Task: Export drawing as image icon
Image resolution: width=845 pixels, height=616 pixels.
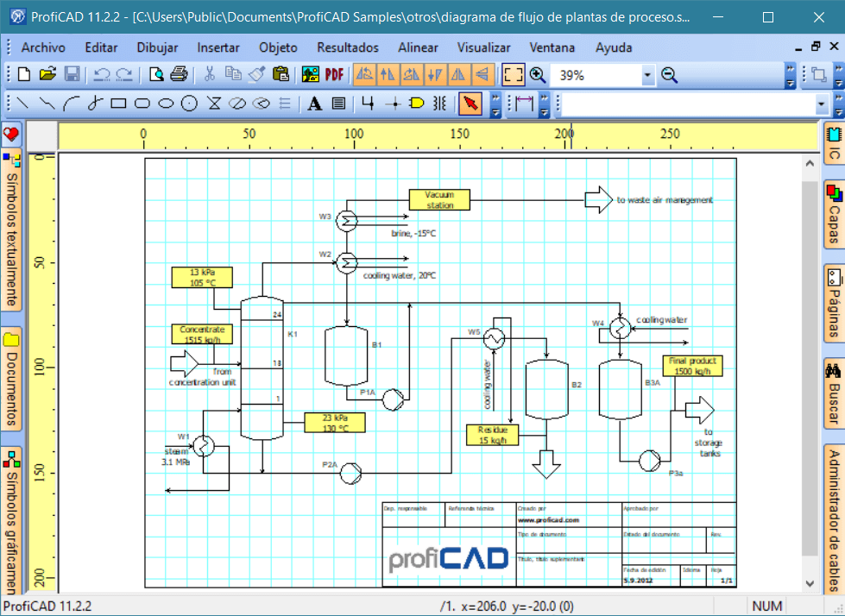Action: [x=311, y=74]
